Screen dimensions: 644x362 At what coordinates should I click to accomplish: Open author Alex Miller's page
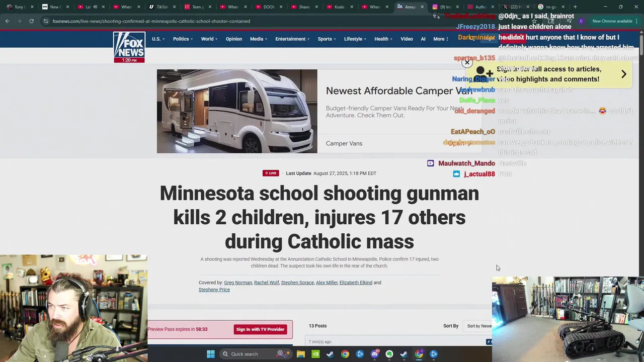point(327,283)
